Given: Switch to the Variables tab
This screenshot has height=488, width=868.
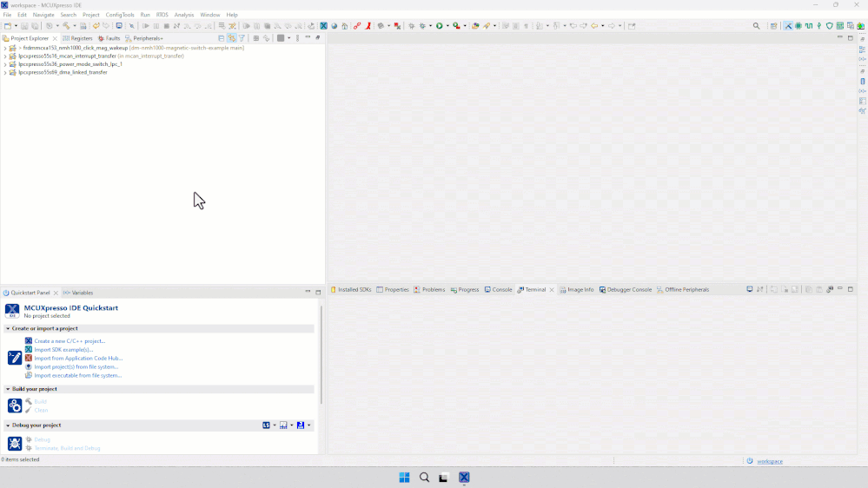Looking at the screenshot, I should point(78,293).
